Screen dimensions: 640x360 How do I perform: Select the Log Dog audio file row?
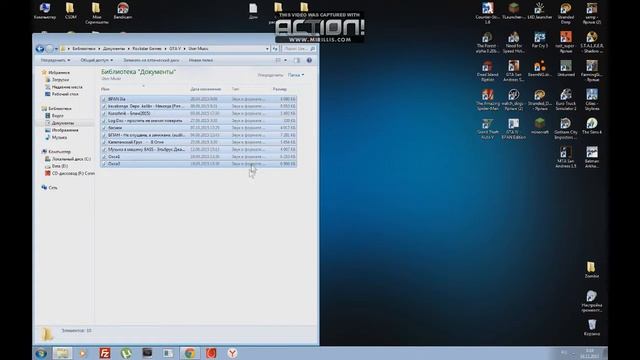point(198,121)
